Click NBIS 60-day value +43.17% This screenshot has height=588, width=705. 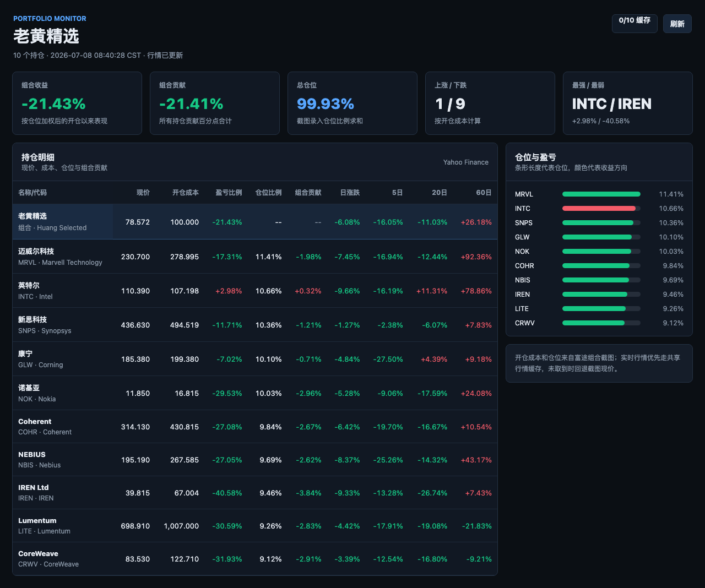pyautogui.click(x=476, y=460)
